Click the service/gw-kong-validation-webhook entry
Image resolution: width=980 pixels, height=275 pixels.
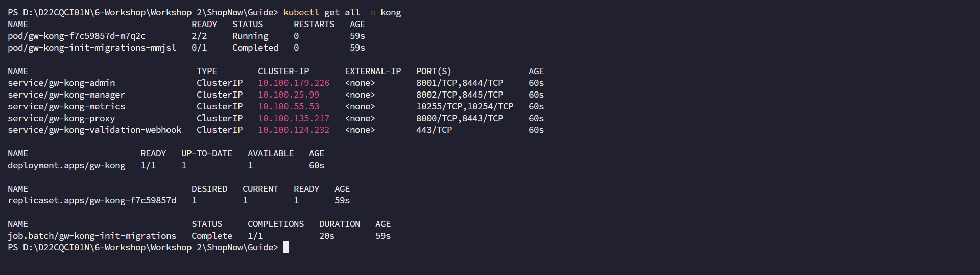click(x=94, y=130)
